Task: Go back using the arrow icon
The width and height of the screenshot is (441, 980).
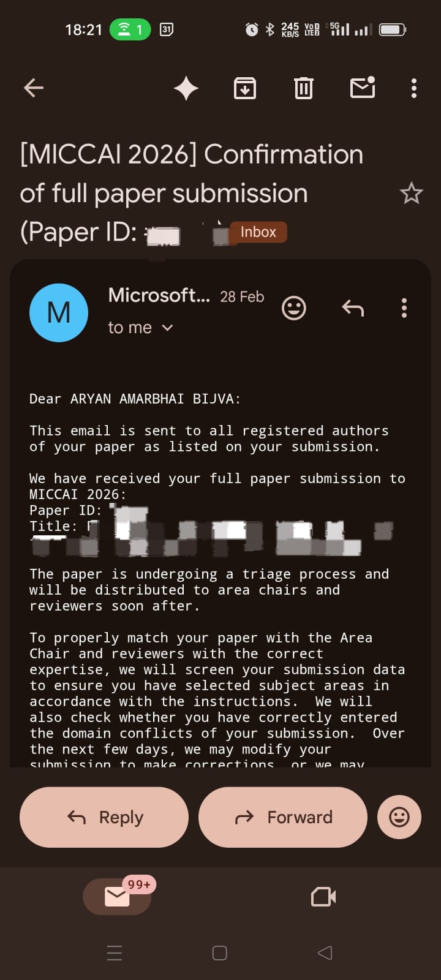Action: click(x=34, y=89)
